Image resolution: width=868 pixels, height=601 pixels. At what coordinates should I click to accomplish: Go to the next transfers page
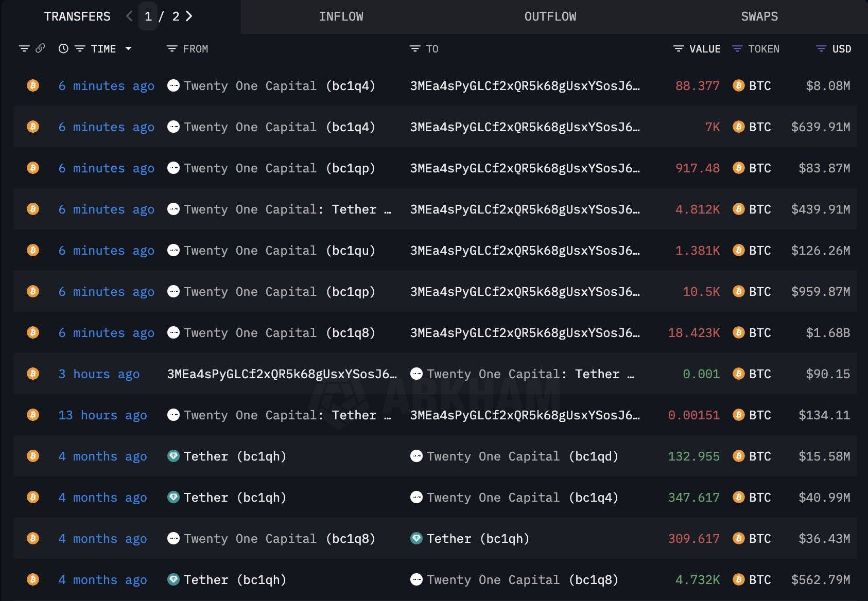(x=189, y=16)
